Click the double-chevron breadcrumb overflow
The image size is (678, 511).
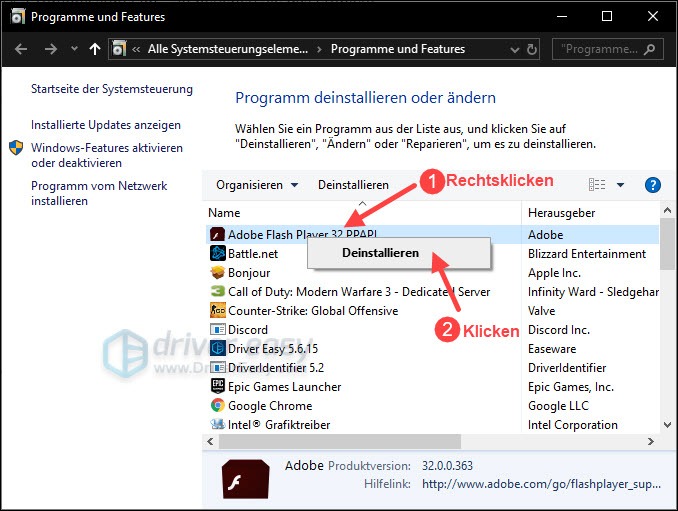pyautogui.click(x=136, y=49)
